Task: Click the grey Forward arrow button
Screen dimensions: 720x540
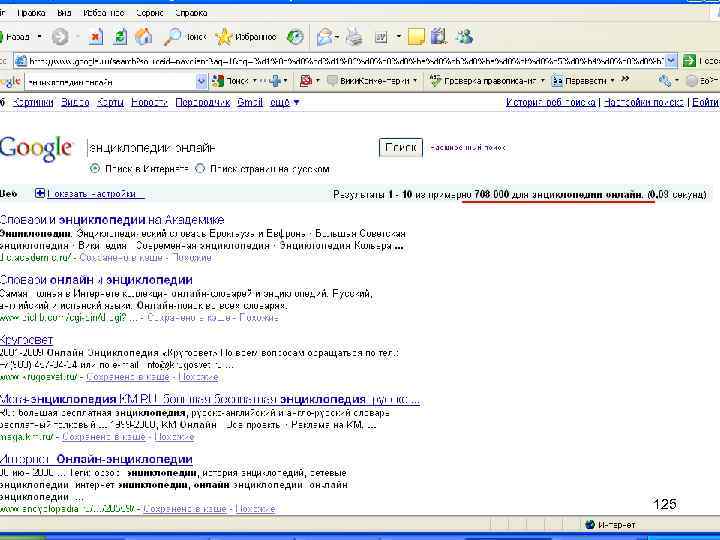Action: click(60, 36)
